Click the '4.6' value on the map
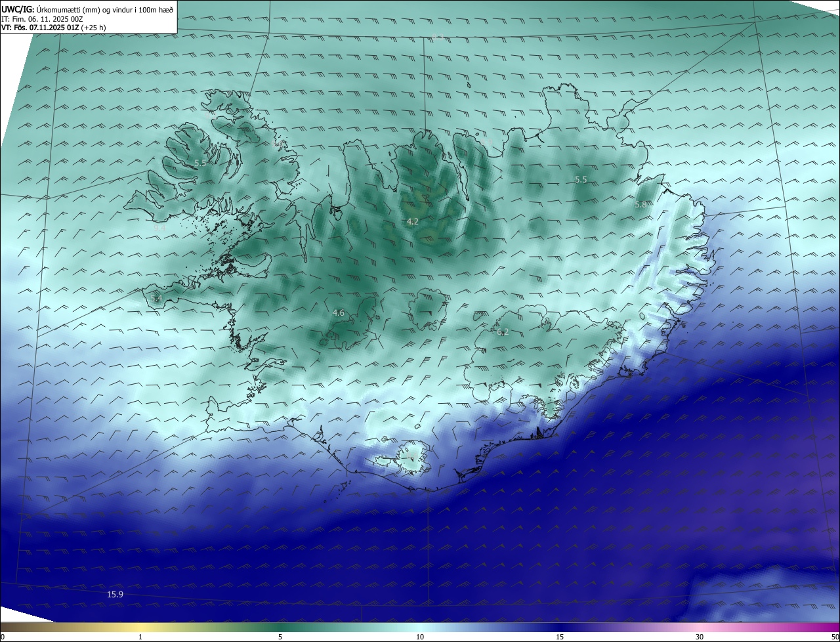This screenshot has height=642, width=840. (x=338, y=313)
